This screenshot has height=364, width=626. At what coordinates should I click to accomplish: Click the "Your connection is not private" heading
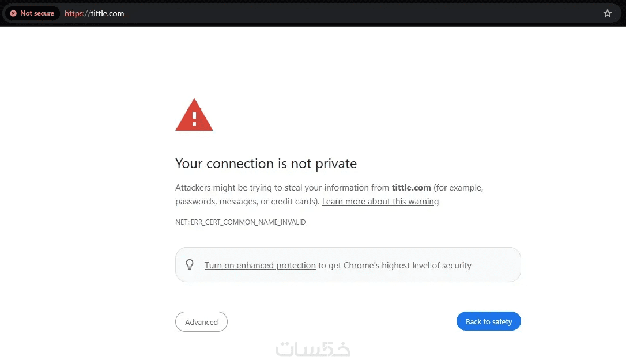266,164
